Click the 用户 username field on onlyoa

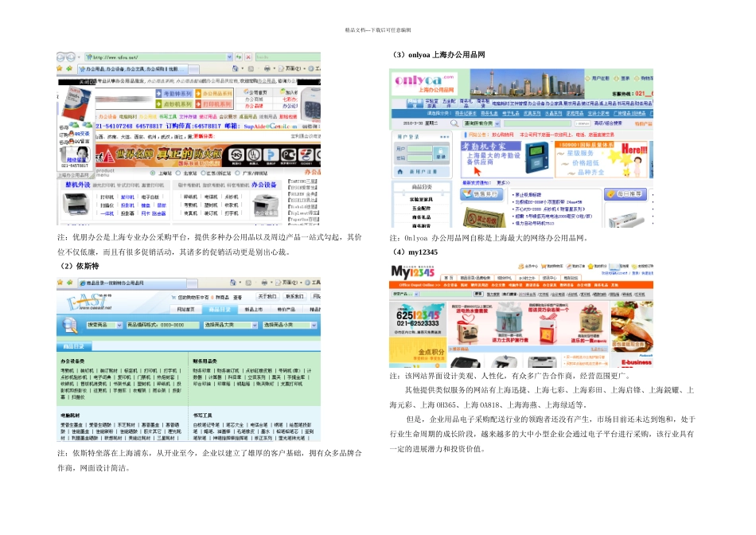click(x=419, y=149)
